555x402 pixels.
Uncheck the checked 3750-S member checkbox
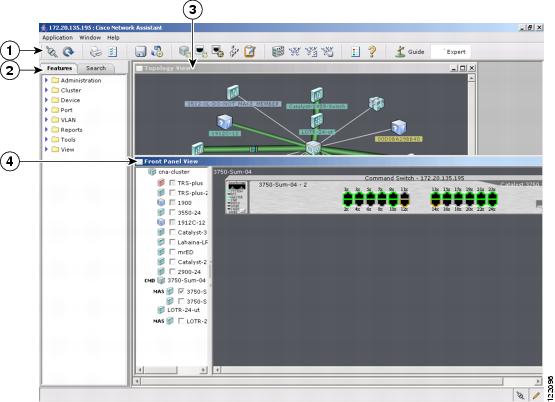click(x=181, y=291)
